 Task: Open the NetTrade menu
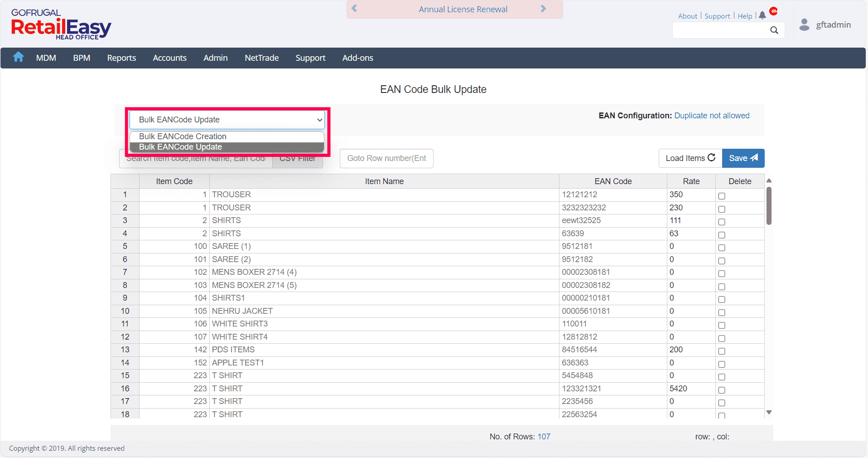[262, 58]
